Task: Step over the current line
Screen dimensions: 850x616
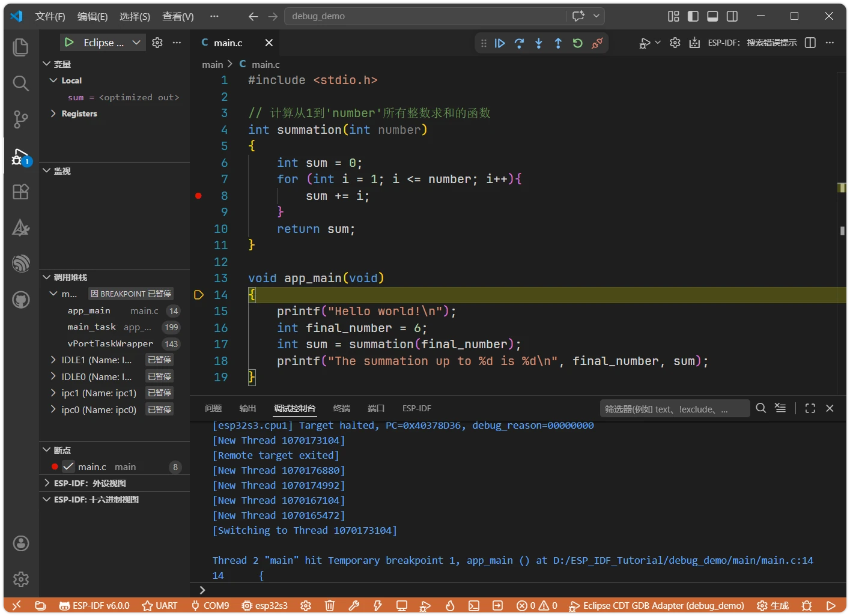Action: click(519, 43)
